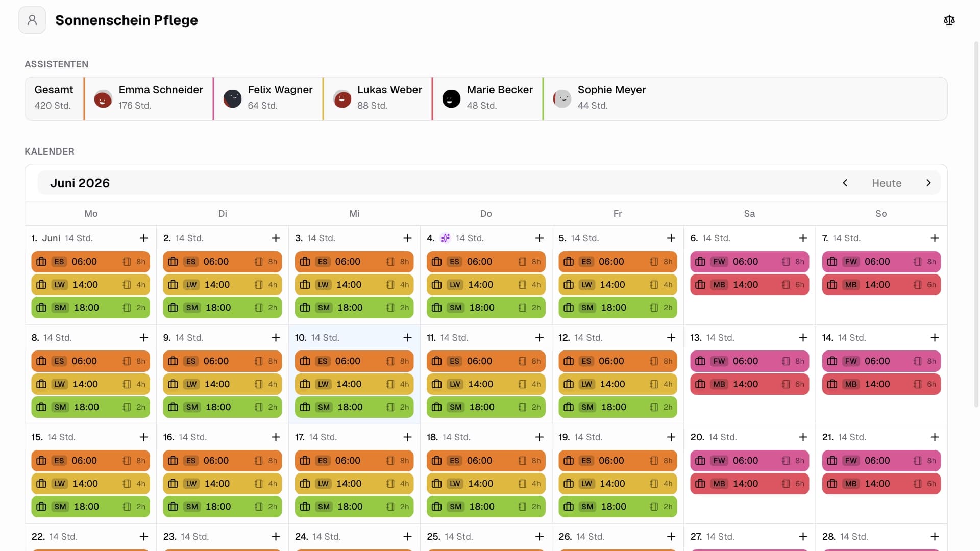The height and width of the screenshot is (551, 980).
Task: Jump to today with Heute
Action: 887,183
